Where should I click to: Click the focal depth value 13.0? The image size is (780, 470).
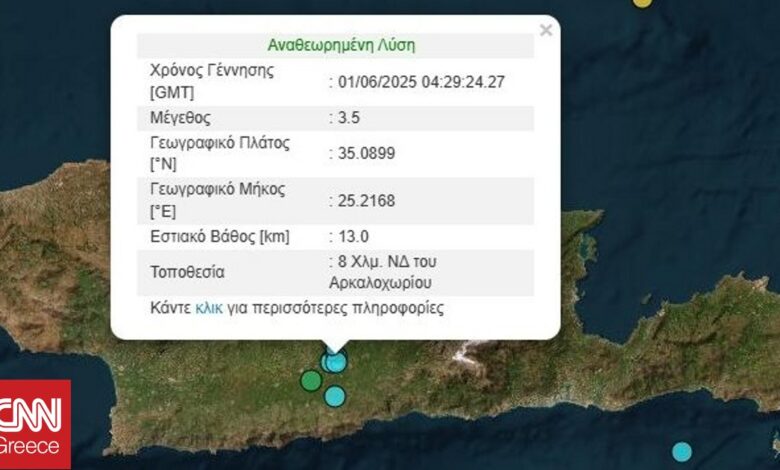coord(353,236)
